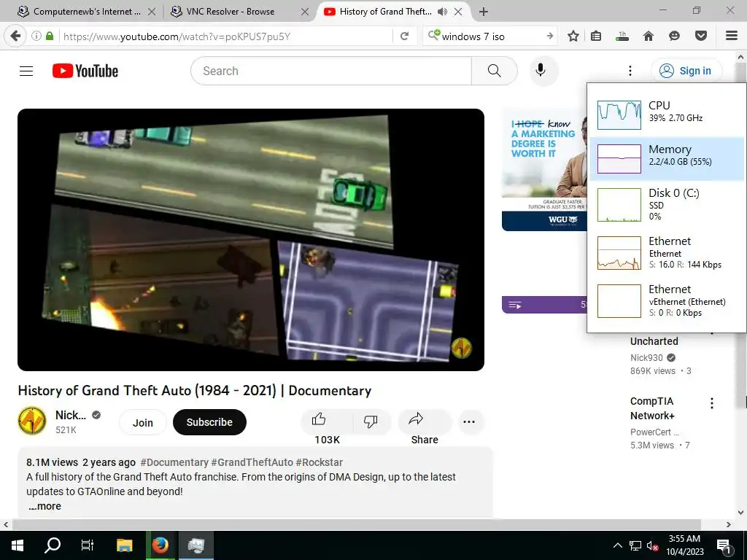Image resolution: width=747 pixels, height=560 pixels.
Task: Open the #GrandTheftAuto hashtag link
Action: coord(252,462)
